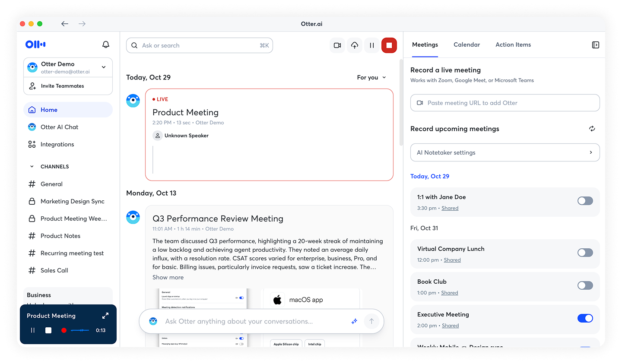
Task: Click the video camera record icon
Action: pyautogui.click(x=337, y=45)
